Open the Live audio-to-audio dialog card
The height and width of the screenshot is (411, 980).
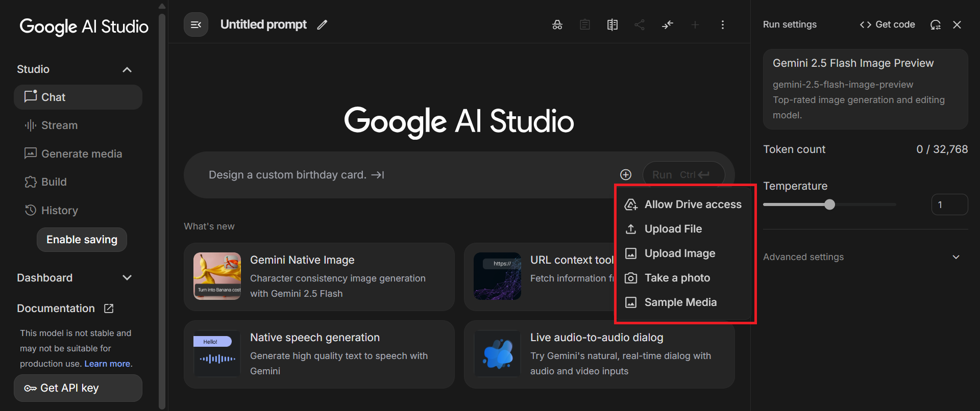pos(599,354)
